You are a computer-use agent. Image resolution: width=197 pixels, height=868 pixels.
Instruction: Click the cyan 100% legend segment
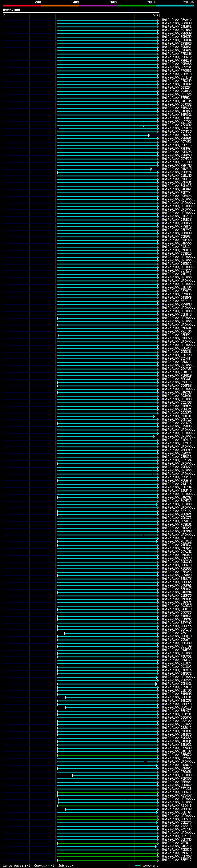point(175,6)
